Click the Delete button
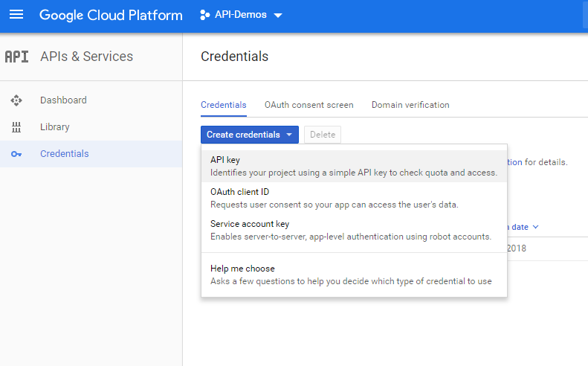The height and width of the screenshot is (366, 588). tap(322, 135)
